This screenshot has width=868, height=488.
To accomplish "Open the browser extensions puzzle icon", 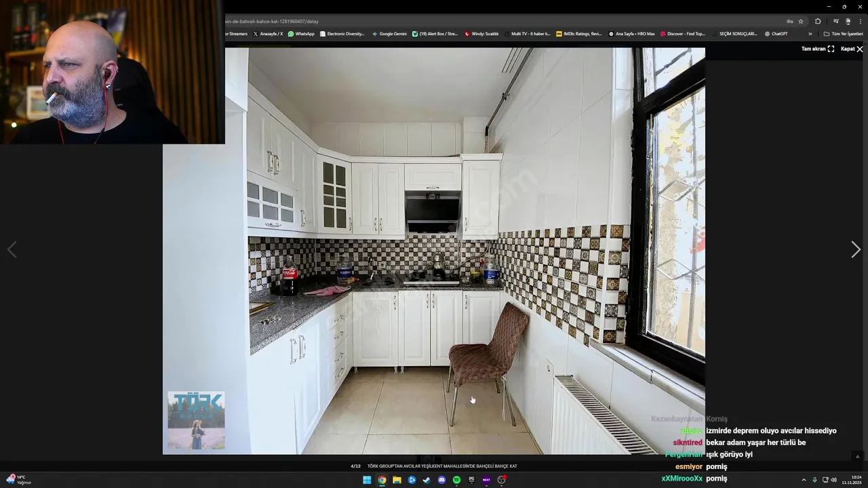I will click(818, 21).
